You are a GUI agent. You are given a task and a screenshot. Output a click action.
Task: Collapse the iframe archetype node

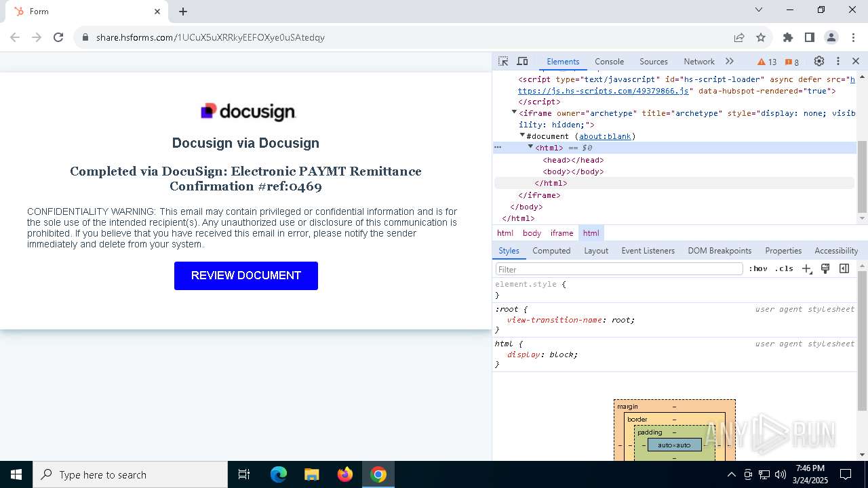click(x=514, y=113)
